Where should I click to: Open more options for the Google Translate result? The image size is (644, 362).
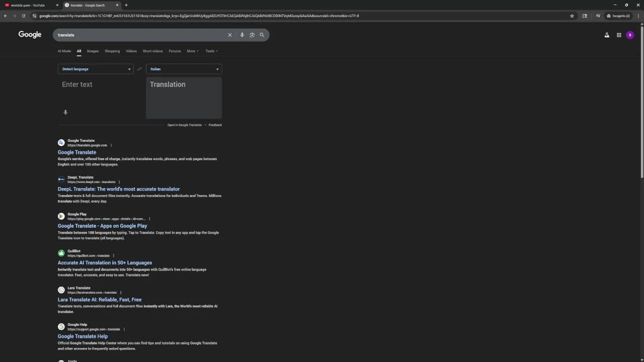click(x=111, y=145)
